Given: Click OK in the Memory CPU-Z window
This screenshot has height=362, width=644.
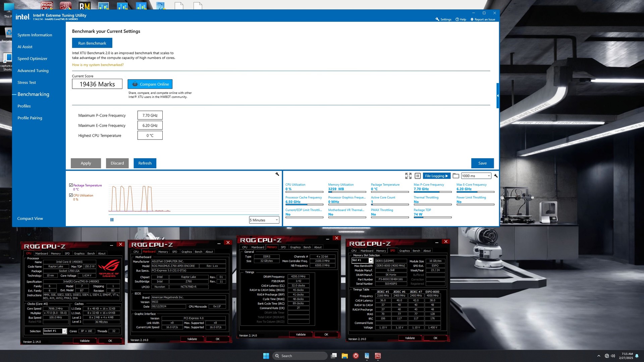Looking at the screenshot, I should point(326,335).
